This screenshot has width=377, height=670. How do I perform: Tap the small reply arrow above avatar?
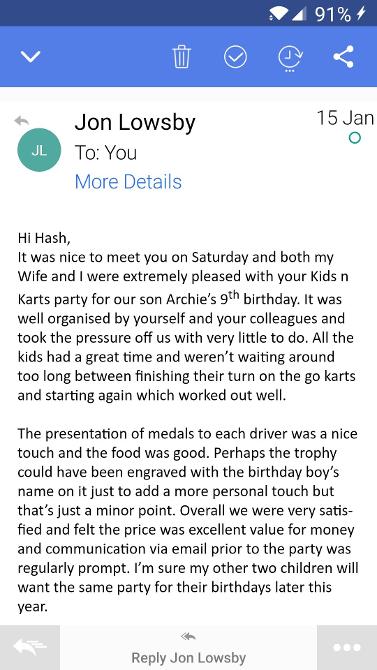pyautogui.click(x=21, y=120)
